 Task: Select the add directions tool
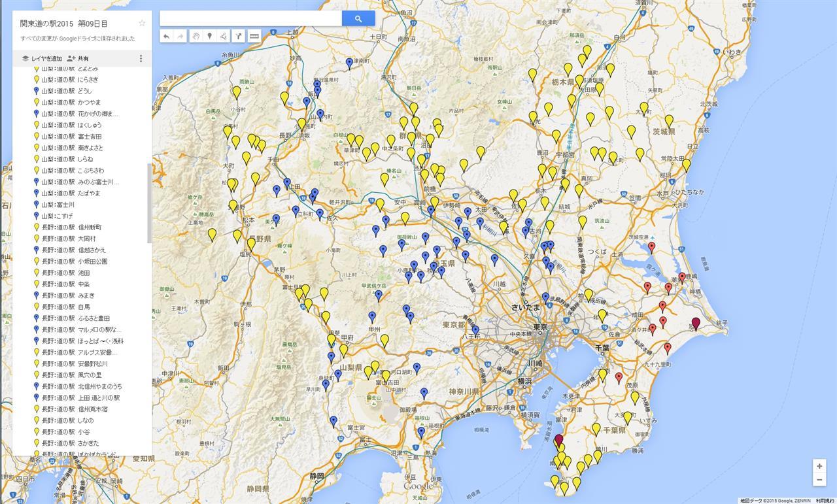[239, 36]
